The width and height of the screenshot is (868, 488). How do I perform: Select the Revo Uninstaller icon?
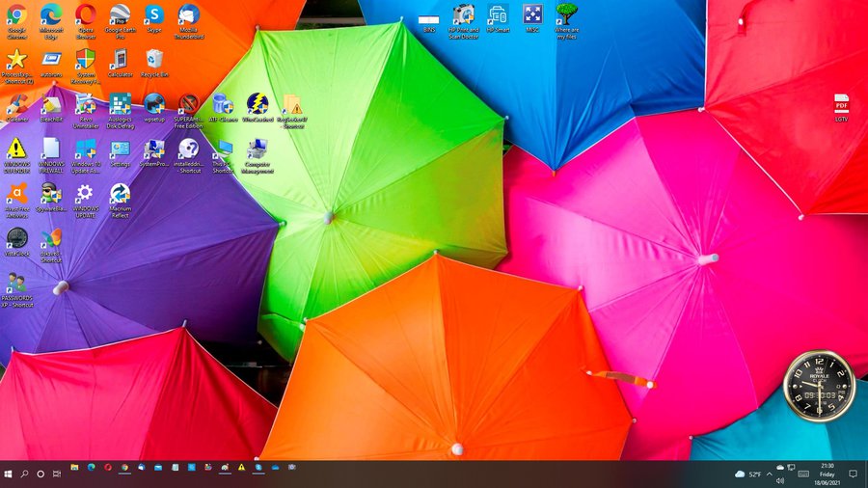pos(86,111)
